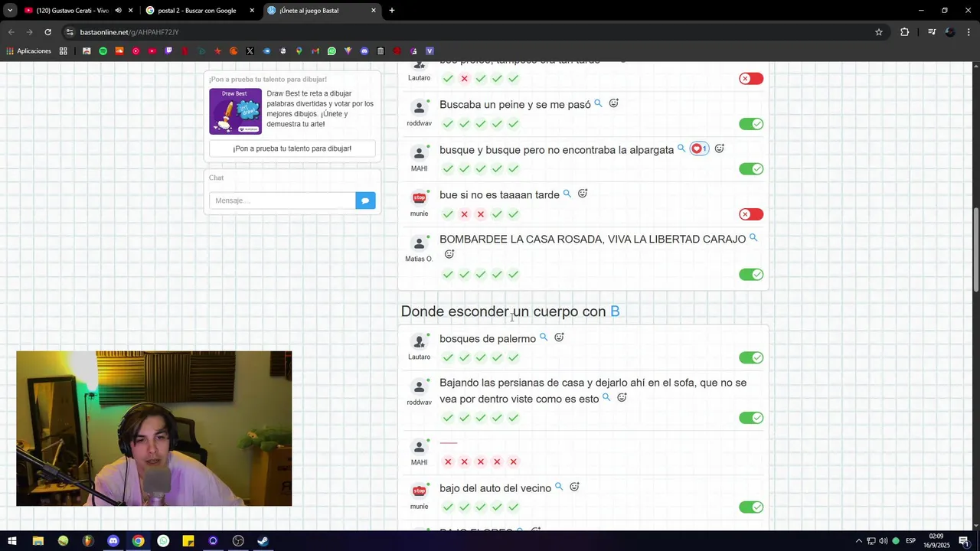Open the tab groups grid icon in bookmarks bar

(63, 51)
